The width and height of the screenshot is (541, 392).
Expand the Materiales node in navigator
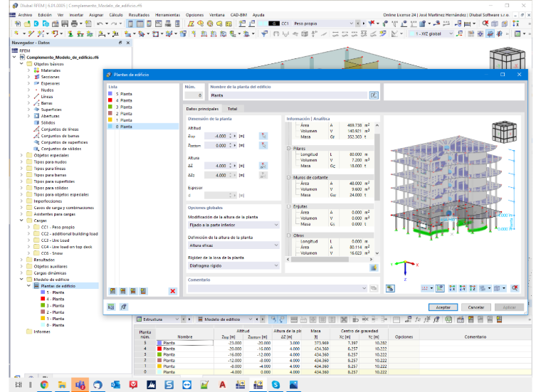[28, 70]
